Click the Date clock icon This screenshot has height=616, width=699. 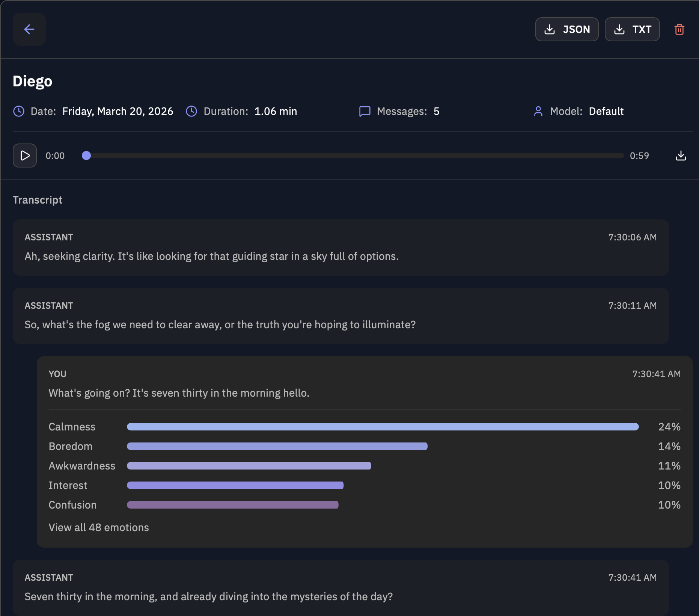[x=19, y=111]
